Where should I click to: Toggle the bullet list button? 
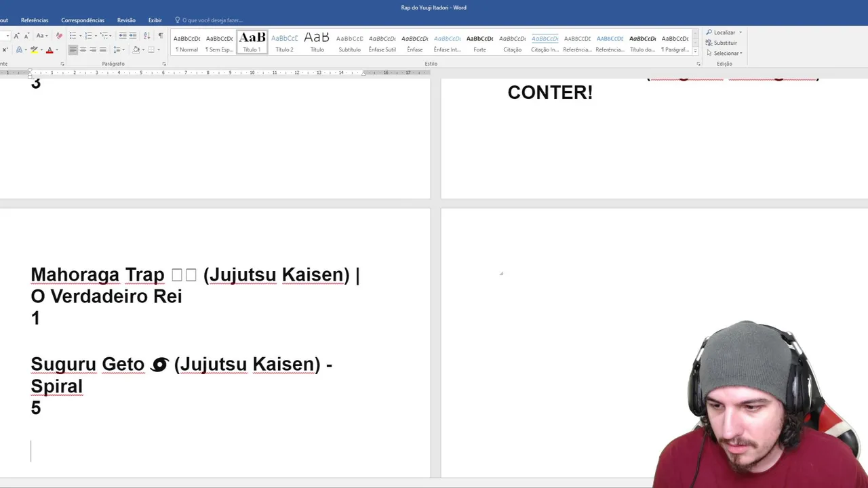(x=73, y=35)
